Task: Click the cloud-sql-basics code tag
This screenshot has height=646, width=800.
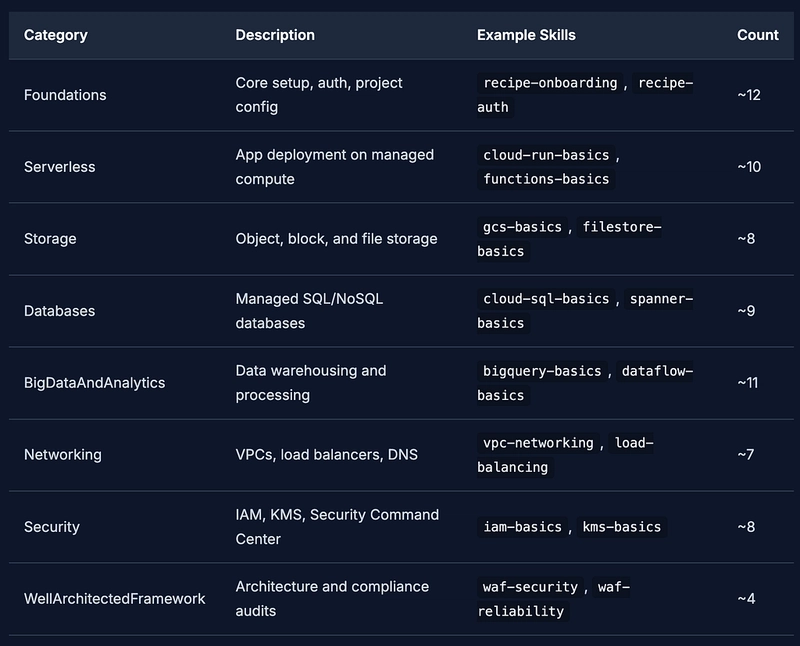Action: coord(546,299)
